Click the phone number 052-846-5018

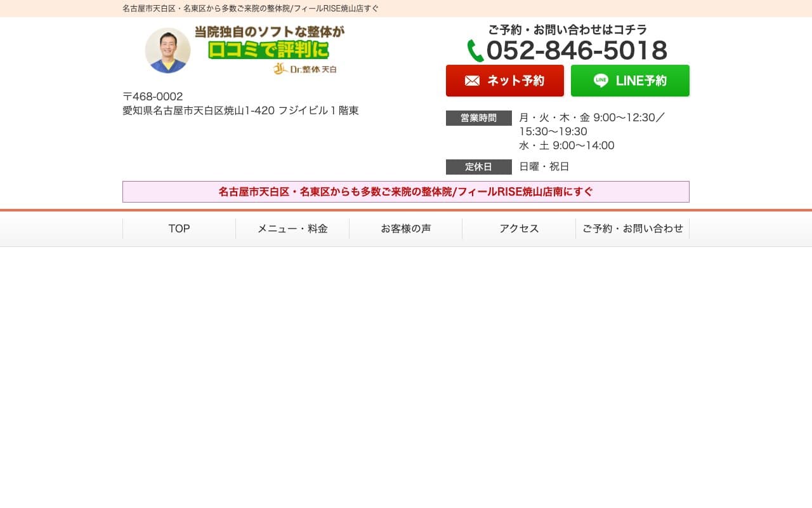coord(577,51)
